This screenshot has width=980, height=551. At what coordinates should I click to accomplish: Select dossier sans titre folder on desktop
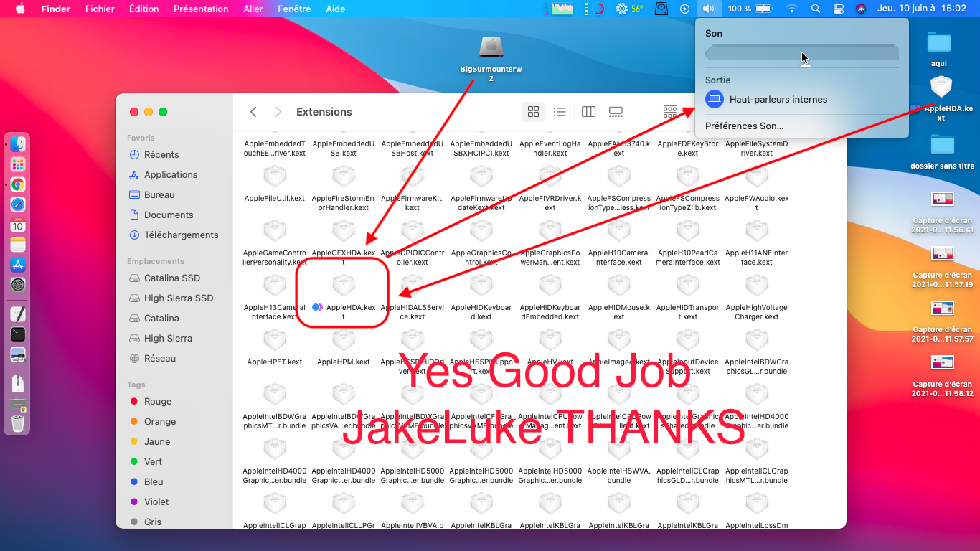tap(942, 151)
